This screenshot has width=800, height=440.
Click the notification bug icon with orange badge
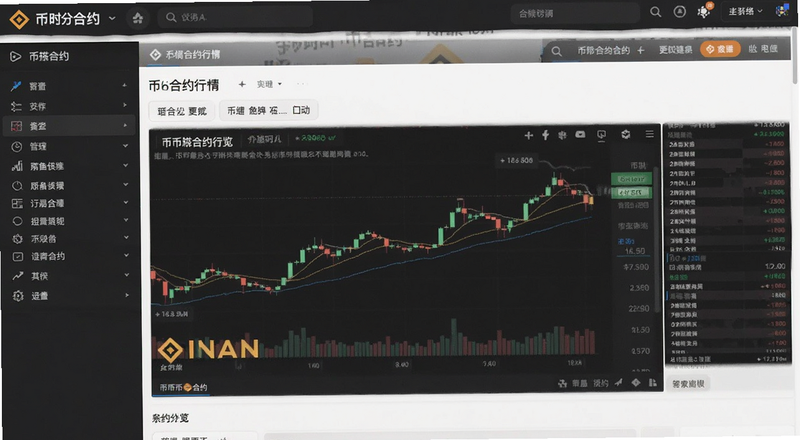click(705, 11)
